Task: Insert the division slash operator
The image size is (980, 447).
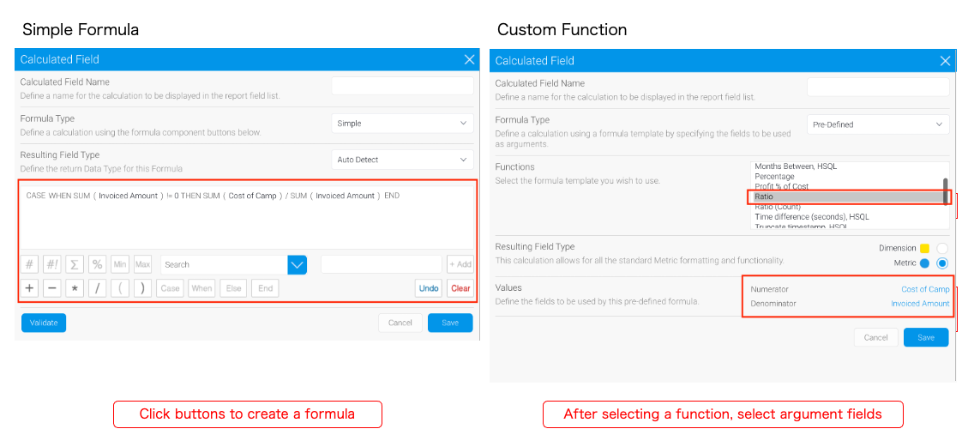Action: 98,288
